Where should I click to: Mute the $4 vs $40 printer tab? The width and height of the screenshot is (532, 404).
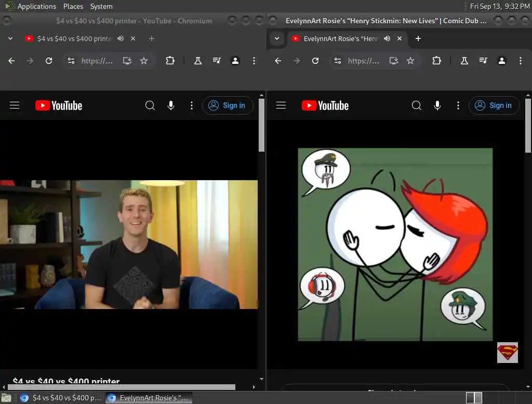click(x=121, y=38)
